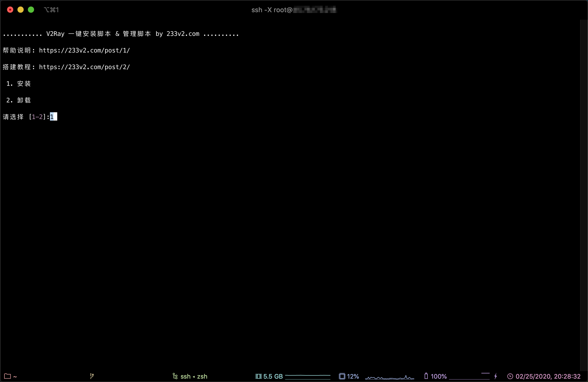Click the '~' current directory in status bar

[15, 376]
